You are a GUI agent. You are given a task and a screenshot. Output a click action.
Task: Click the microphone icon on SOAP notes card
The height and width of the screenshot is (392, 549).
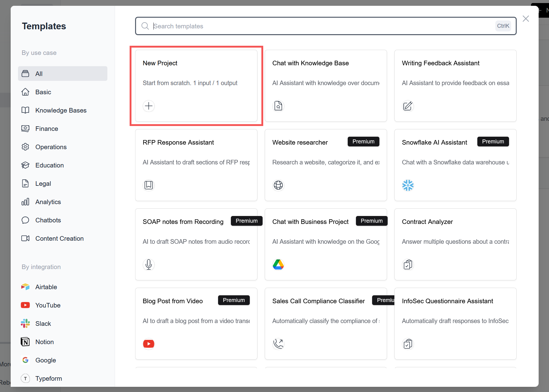click(x=149, y=264)
